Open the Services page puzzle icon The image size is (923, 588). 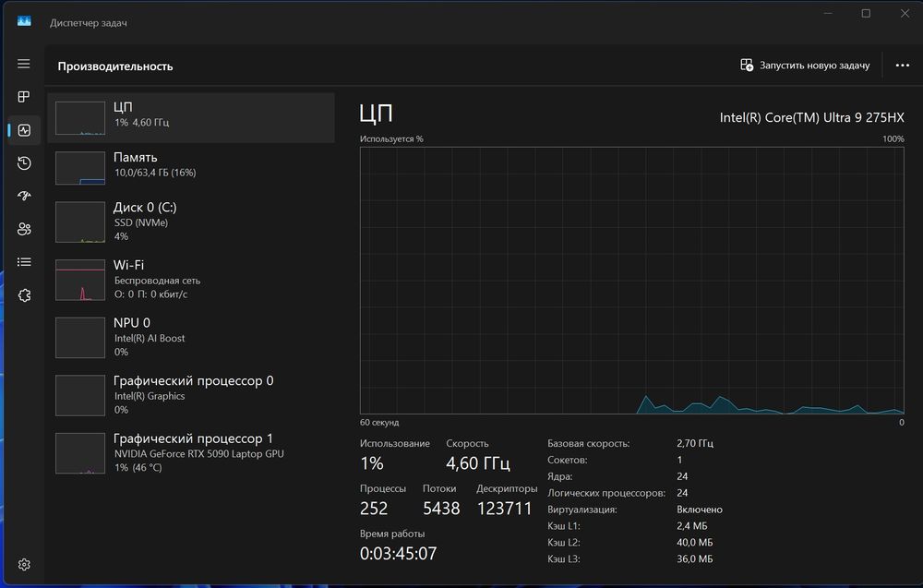click(24, 295)
